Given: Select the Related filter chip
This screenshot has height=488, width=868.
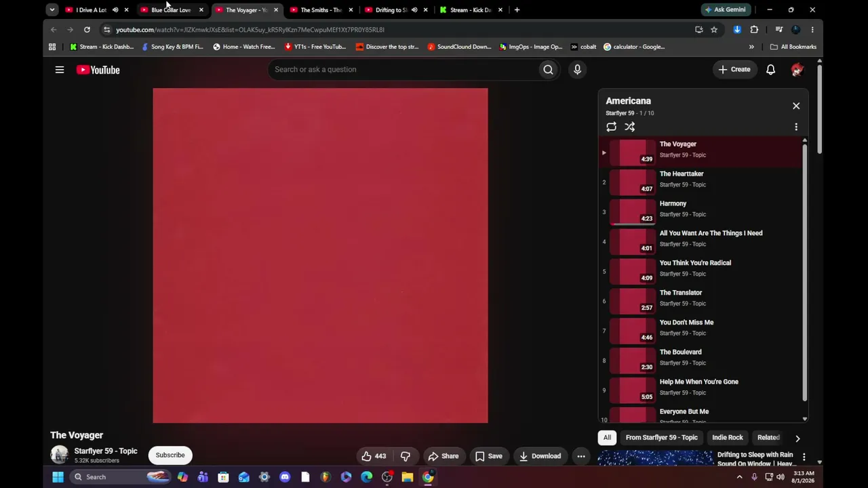Looking at the screenshot, I should tap(768, 438).
